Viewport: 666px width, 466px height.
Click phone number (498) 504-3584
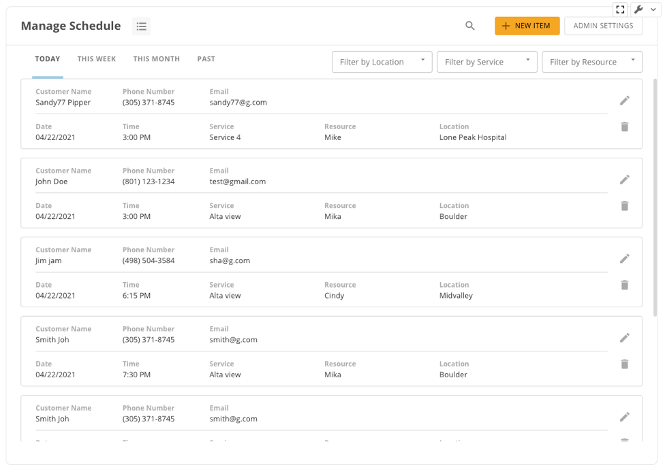[149, 260]
